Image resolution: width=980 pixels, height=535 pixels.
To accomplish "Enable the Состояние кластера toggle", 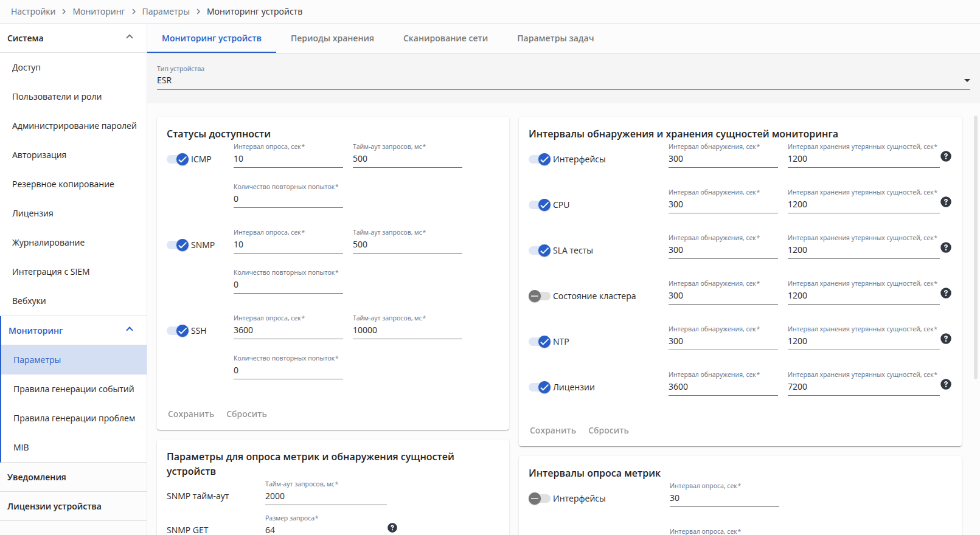I will point(539,296).
